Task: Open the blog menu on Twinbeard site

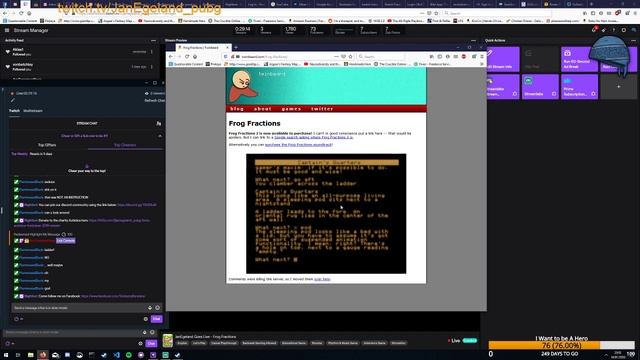Action: [x=237, y=109]
